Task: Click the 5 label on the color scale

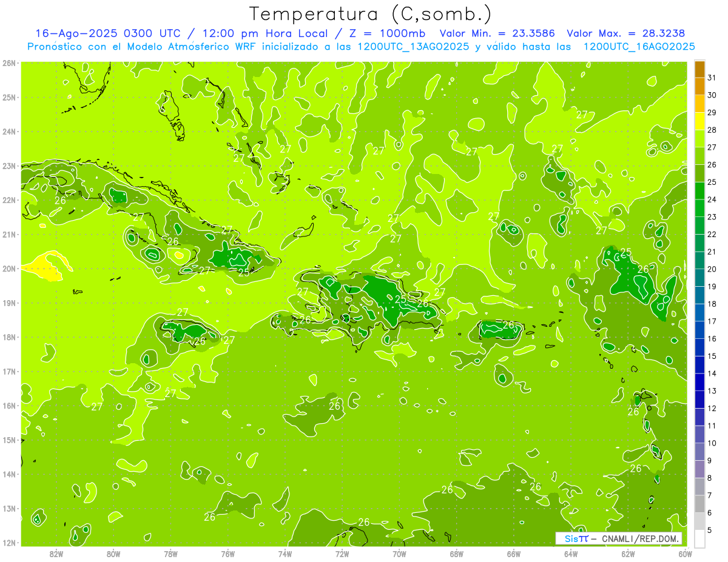Action: 710,530
